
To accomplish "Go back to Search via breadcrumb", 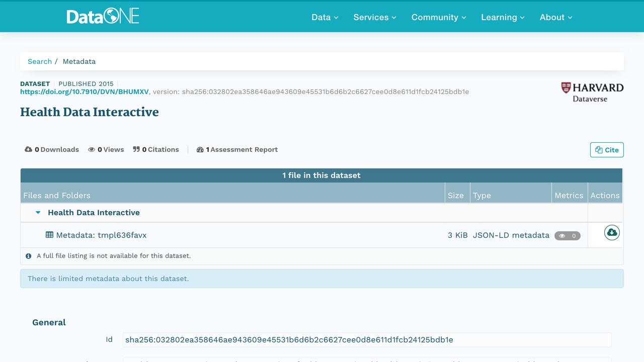I will click(40, 61).
